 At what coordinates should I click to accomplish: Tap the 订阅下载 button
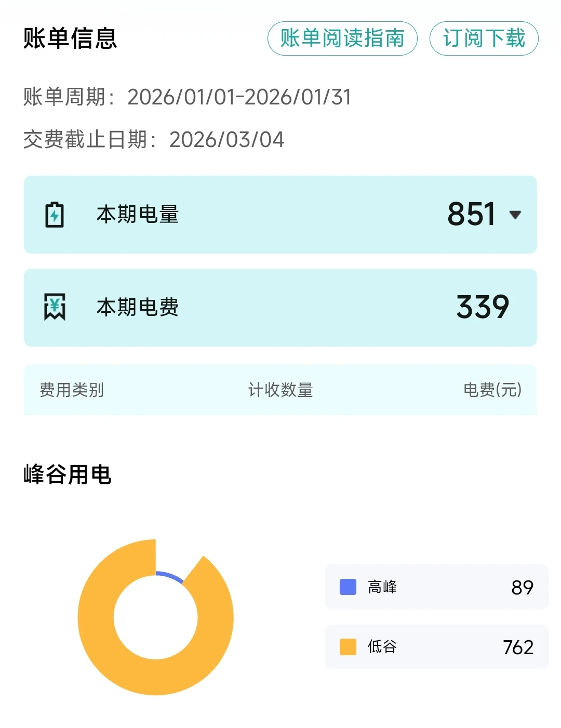(x=484, y=38)
